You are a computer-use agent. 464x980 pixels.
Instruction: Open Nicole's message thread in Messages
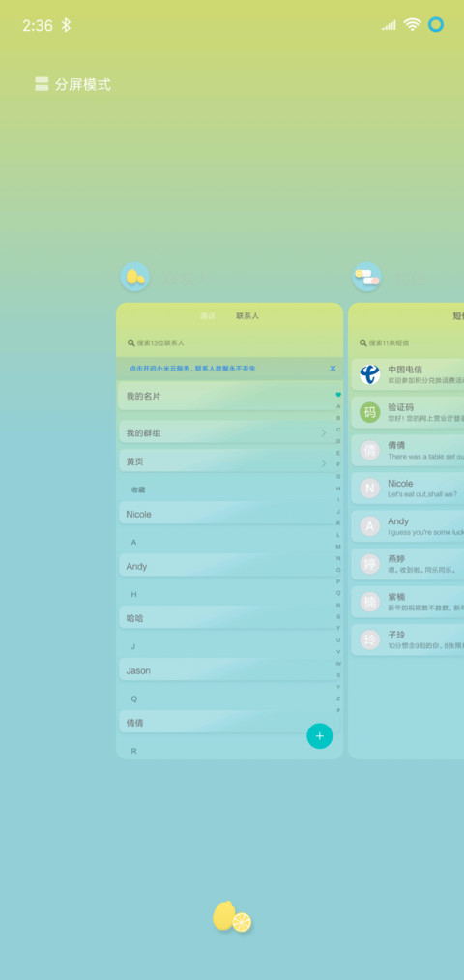pos(408,489)
